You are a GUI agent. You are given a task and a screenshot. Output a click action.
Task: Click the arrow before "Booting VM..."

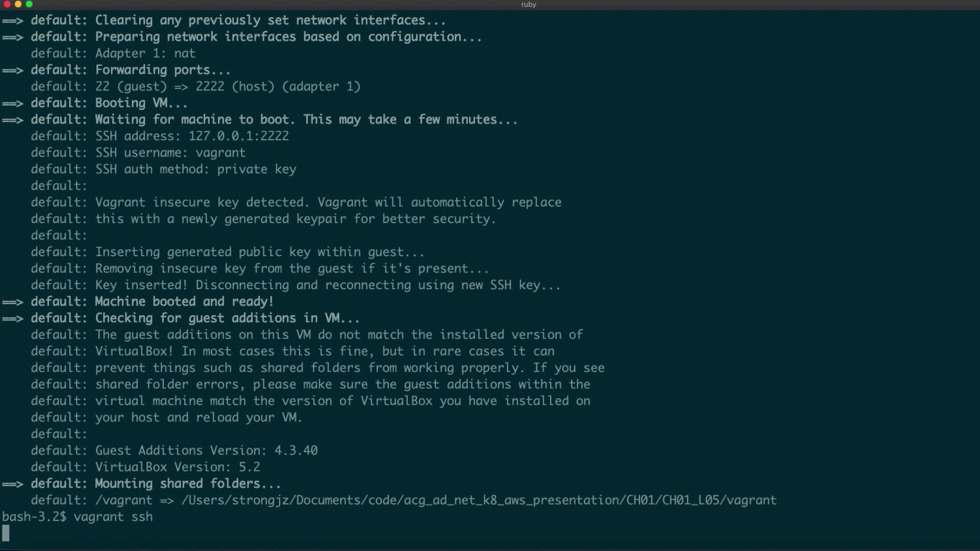tap(13, 104)
